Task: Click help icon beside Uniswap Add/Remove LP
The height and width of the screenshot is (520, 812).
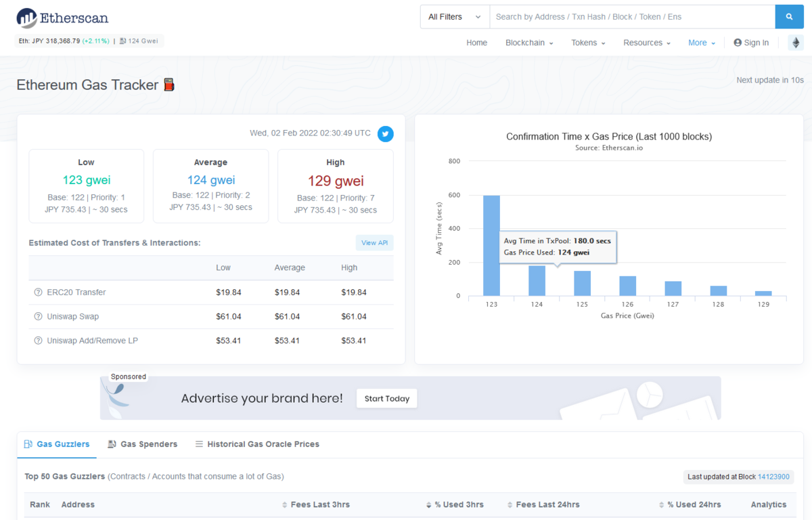Action: (x=38, y=341)
